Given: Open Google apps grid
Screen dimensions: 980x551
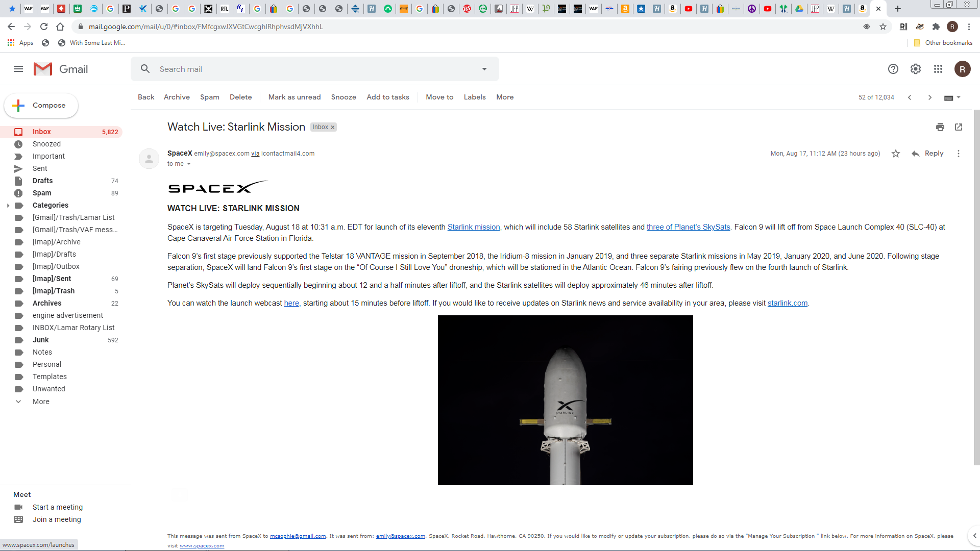Looking at the screenshot, I should [938, 69].
